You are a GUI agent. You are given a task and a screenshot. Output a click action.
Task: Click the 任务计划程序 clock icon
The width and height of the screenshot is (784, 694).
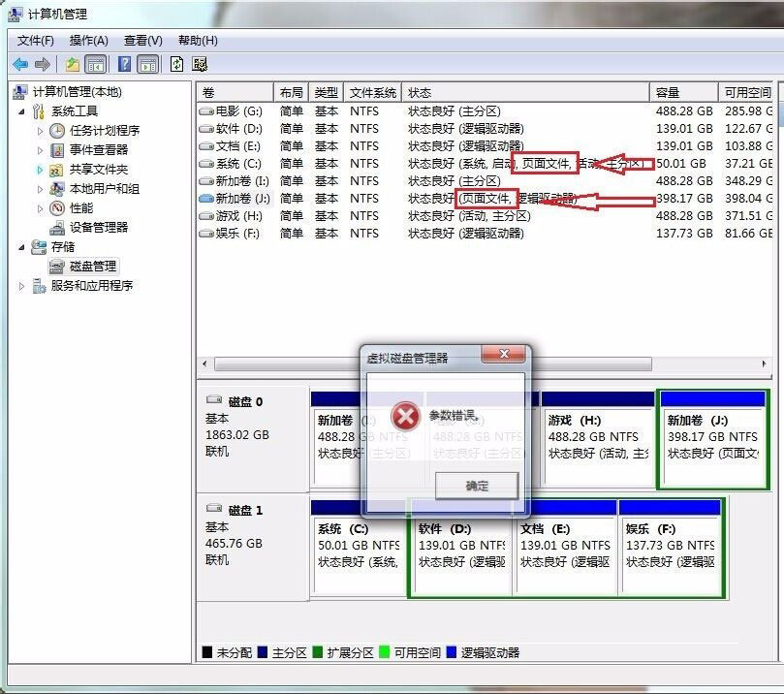click(x=57, y=131)
